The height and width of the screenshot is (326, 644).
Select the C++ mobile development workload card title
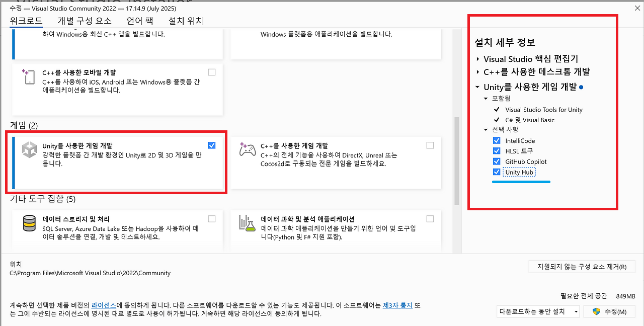click(x=79, y=72)
